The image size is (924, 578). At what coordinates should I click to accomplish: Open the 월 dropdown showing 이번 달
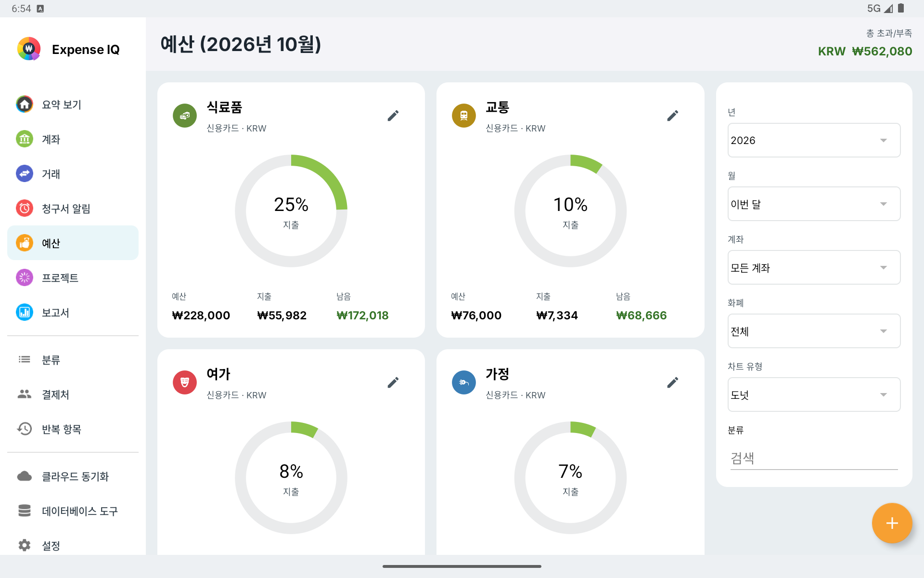click(x=814, y=204)
